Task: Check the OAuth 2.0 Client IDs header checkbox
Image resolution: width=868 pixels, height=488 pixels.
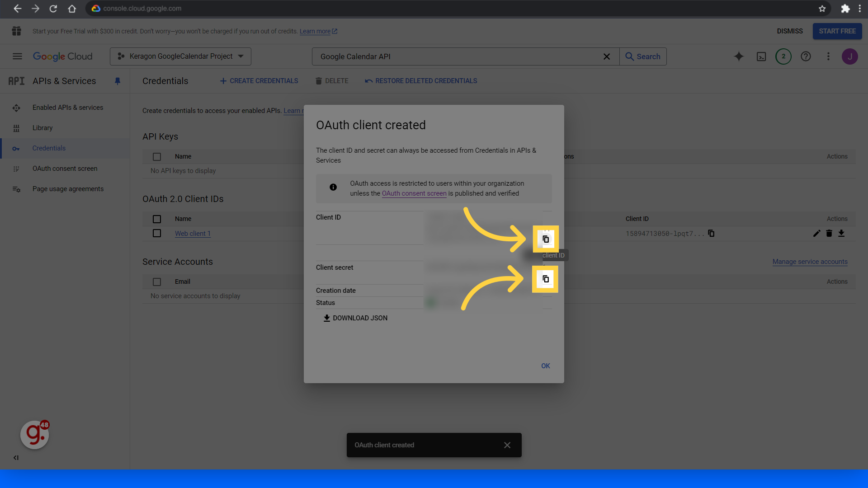Action: pos(157,219)
